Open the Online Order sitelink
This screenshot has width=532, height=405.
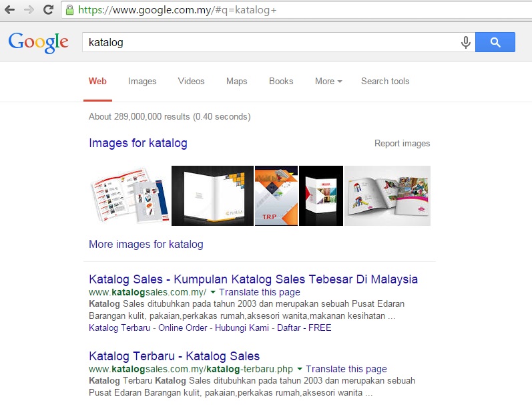pos(182,328)
